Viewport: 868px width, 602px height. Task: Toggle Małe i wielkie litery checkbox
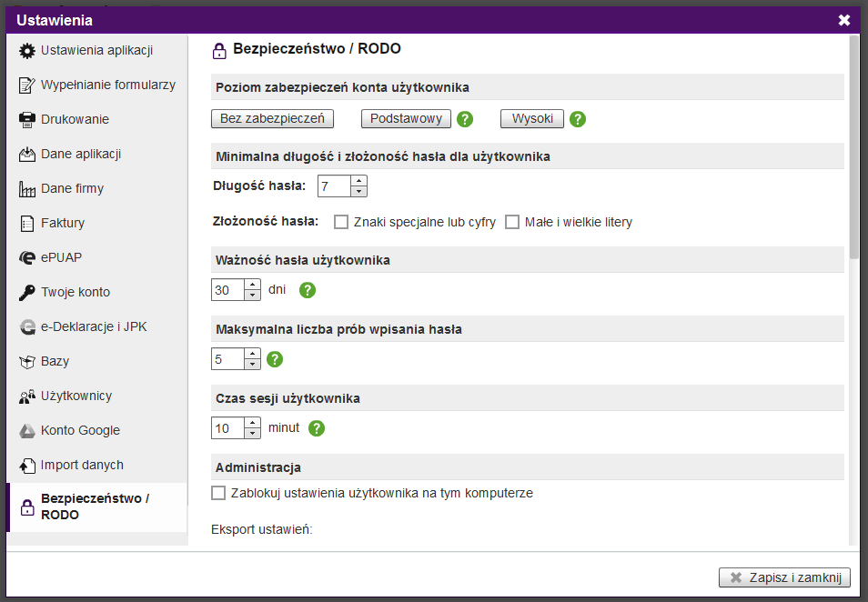point(512,222)
